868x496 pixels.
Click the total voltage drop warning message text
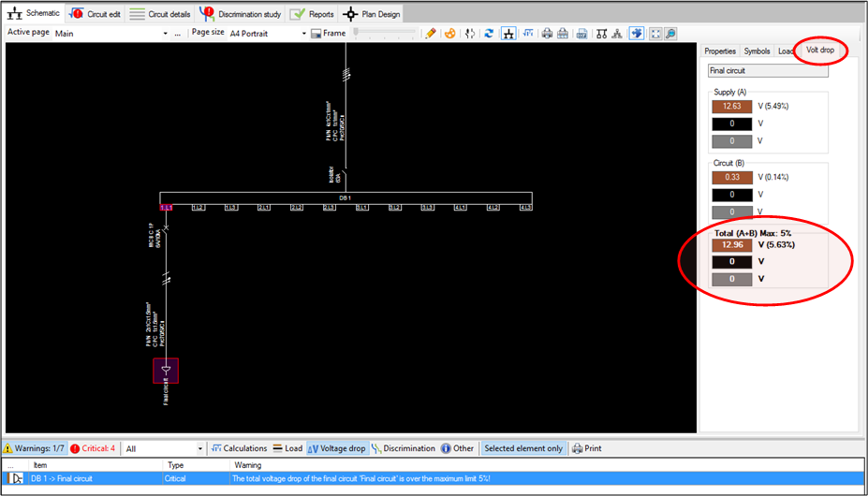tap(360, 478)
